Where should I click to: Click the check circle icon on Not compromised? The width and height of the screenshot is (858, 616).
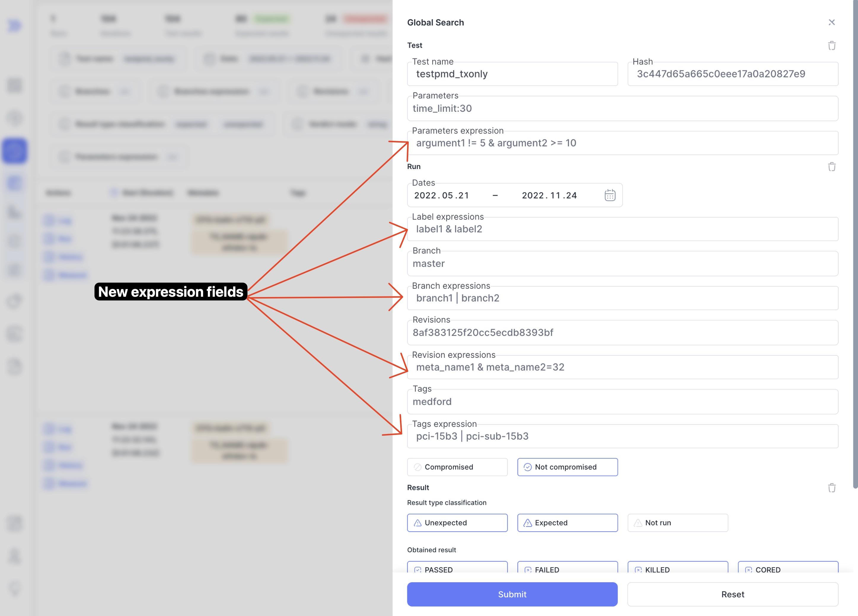(x=527, y=467)
